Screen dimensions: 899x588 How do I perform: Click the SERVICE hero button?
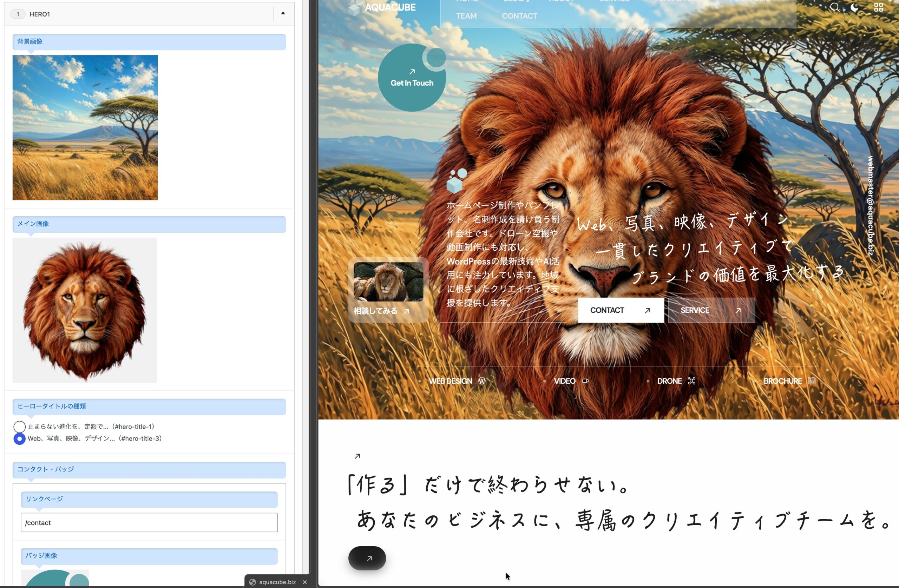point(711,310)
